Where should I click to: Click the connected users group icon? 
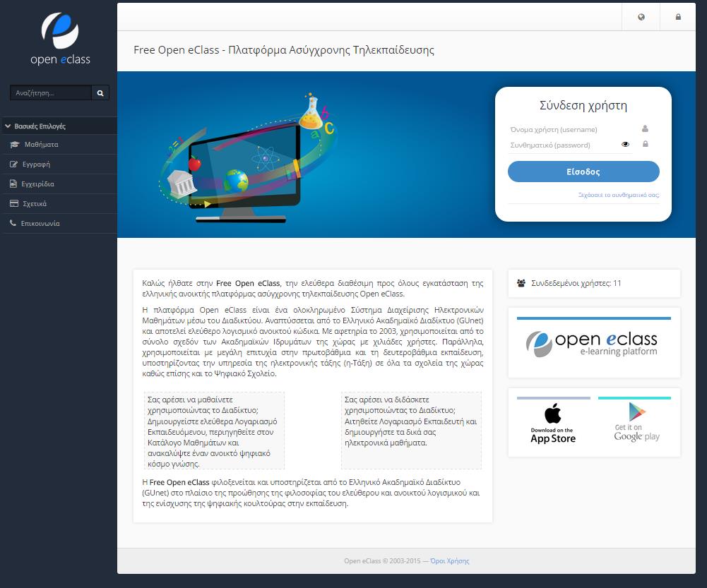(x=521, y=283)
